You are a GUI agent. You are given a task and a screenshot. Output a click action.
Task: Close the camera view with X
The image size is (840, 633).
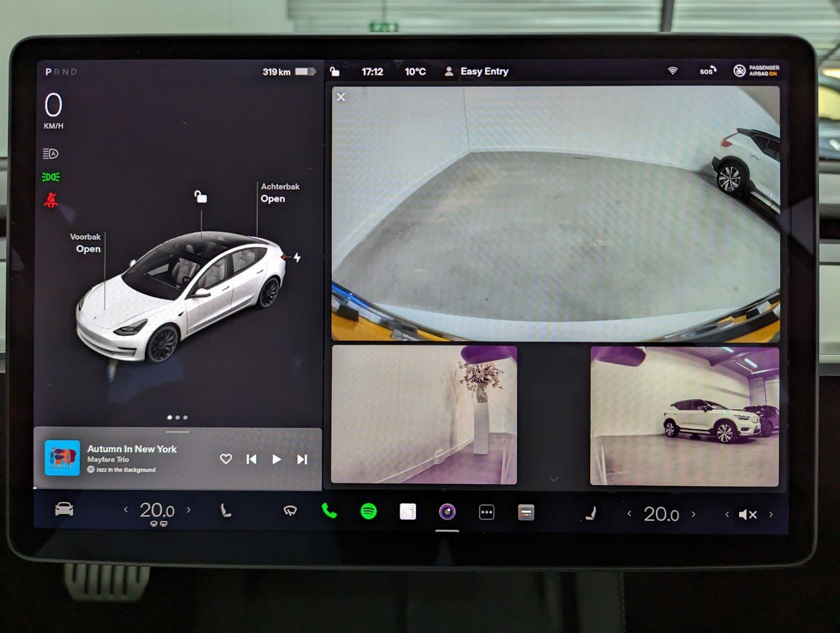[341, 97]
